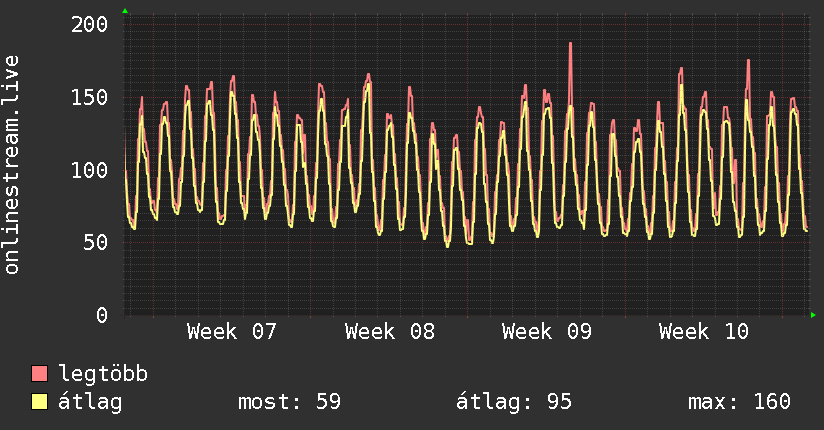Click the onlinestream.live vertical axis title
This screenshot has width=824, height=430.
point(12,165)
